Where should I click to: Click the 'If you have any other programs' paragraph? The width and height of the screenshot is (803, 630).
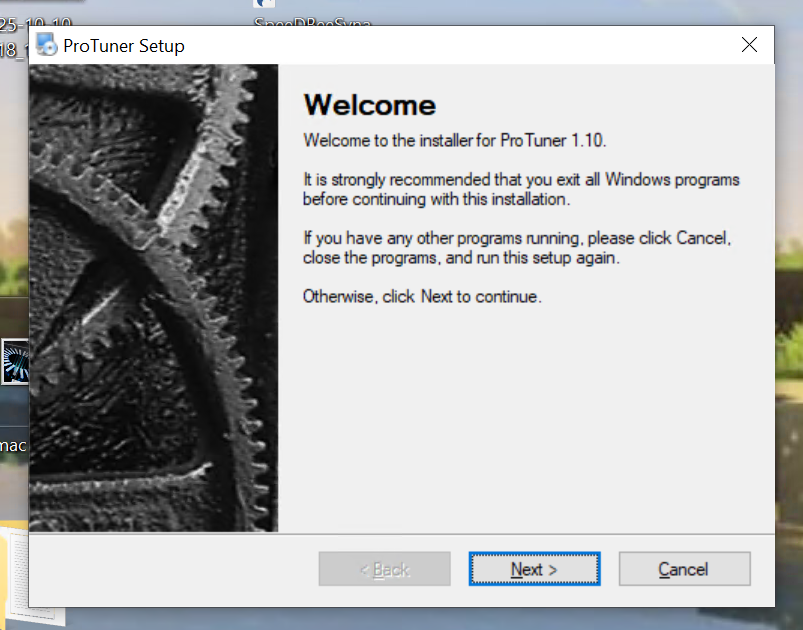click(x=516, y=248)
